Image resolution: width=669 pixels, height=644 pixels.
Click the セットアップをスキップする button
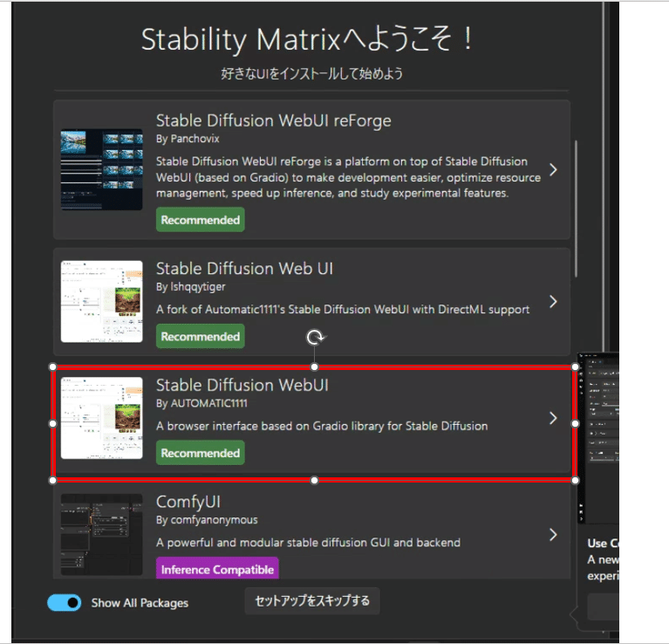click(312, 601)
